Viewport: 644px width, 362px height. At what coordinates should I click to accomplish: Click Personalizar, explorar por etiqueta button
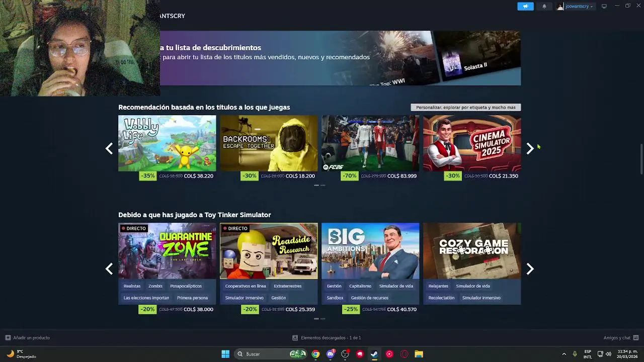click(466, 107)
